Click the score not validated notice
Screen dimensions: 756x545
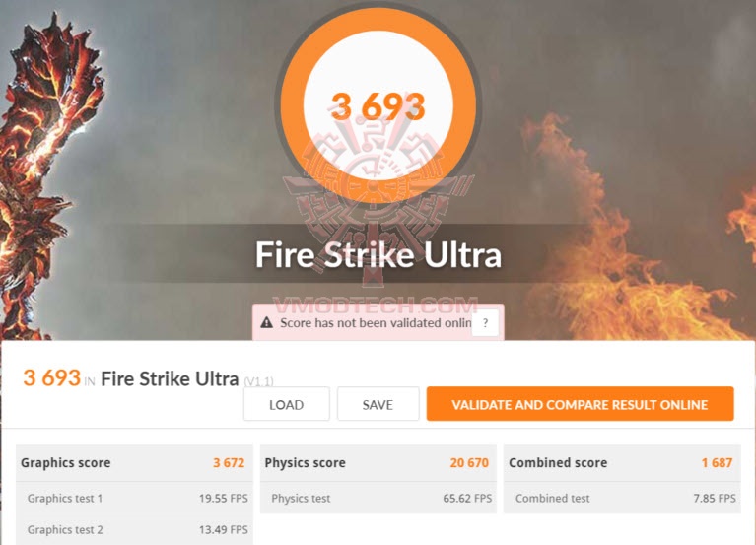coord(378,322)
